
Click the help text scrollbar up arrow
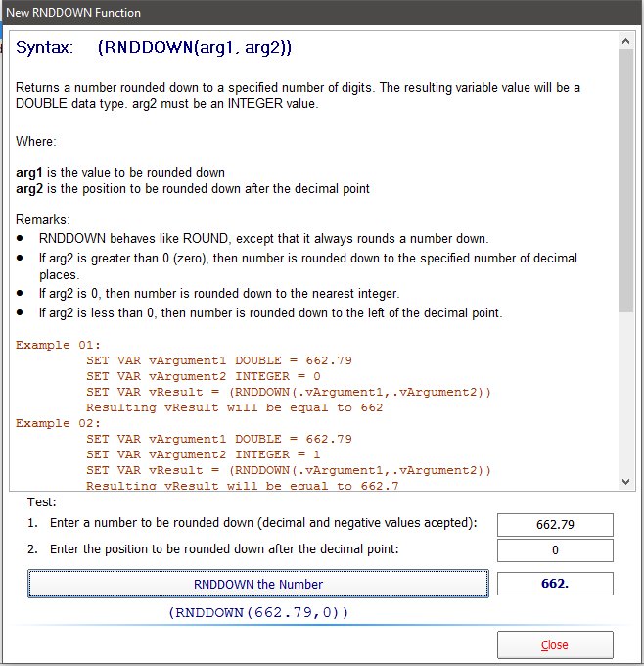pos(626,40)
